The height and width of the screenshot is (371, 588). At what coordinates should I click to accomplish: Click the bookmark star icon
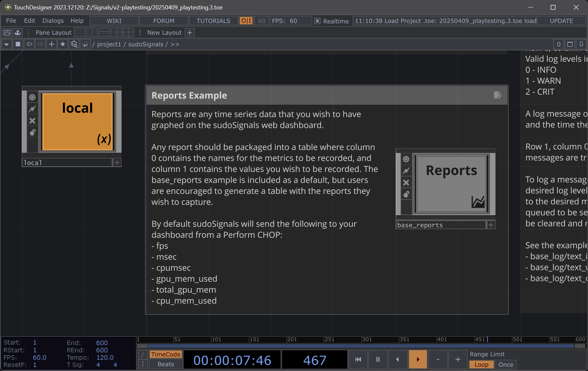(x=63, y=44)
